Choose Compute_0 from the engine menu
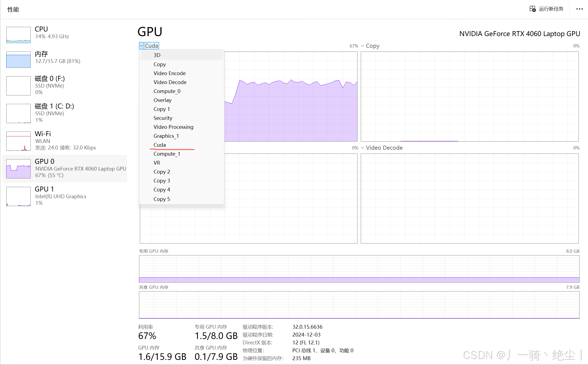The width and height of the screenshot is (588, 365). pos(167,91)
